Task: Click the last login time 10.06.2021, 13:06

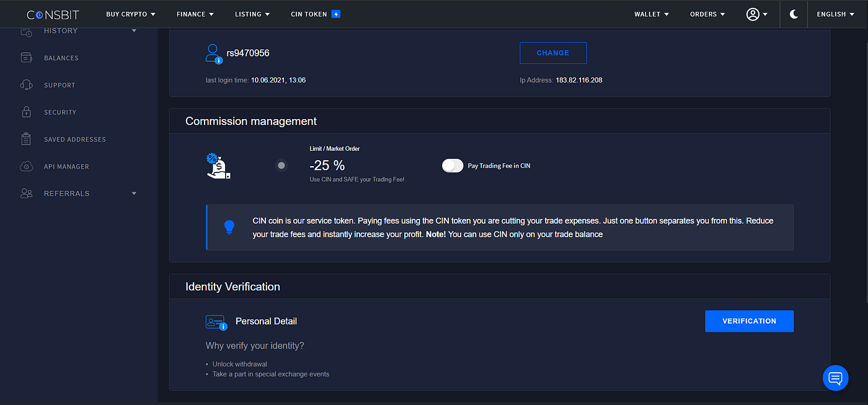Action: click(278, 80)
